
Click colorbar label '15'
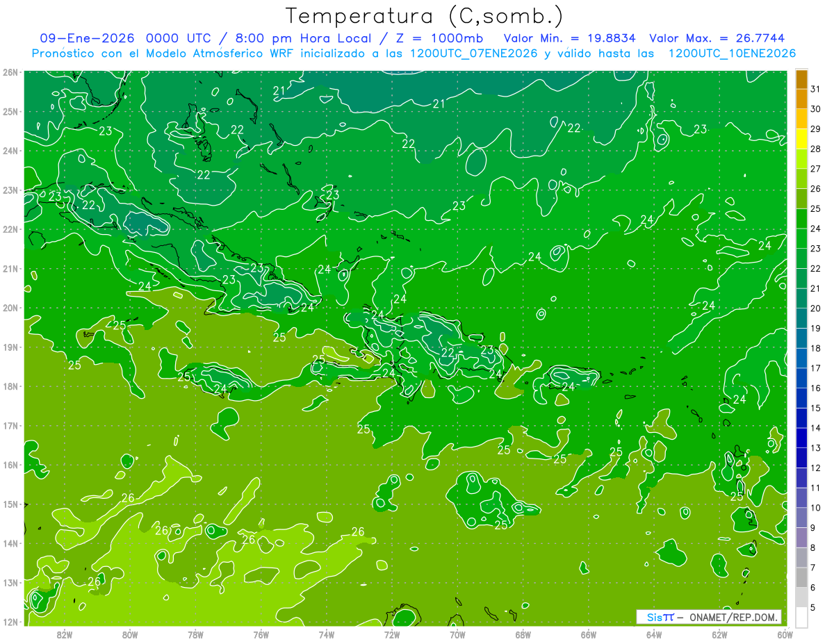click(x=816, y=408)
